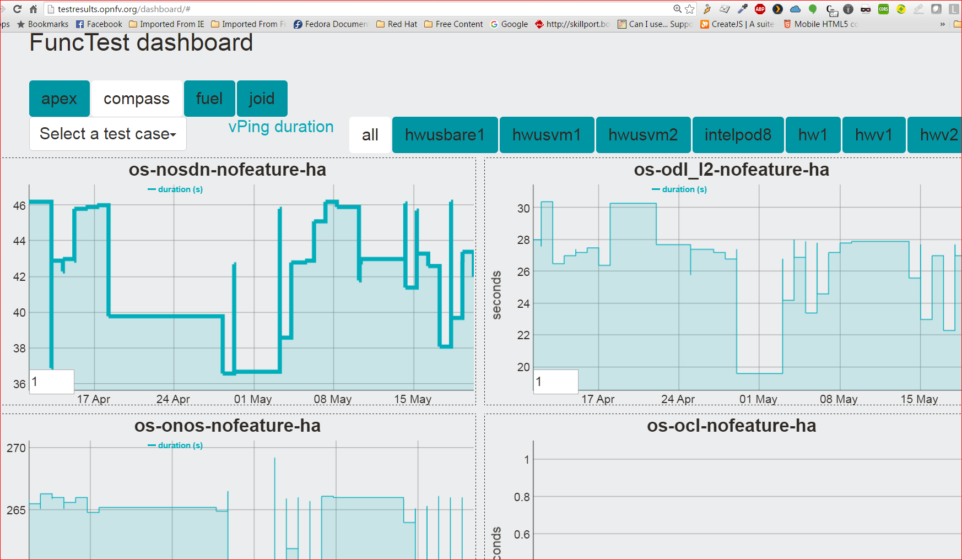Switch to the apex installer tab
The image size is (962, 560).
click(x=59, y=99)
